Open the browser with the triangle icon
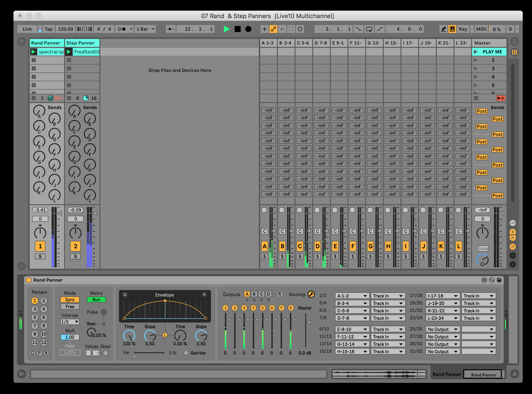This screenshot has height=394, width=532. [x=22, y=42]
